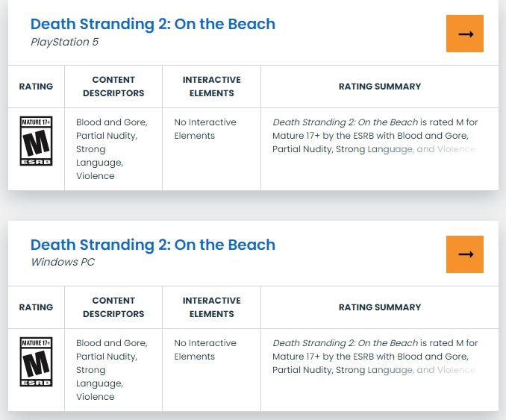
Task: Select the Windows PC platform subtitle
Action: tap(63, 262)
